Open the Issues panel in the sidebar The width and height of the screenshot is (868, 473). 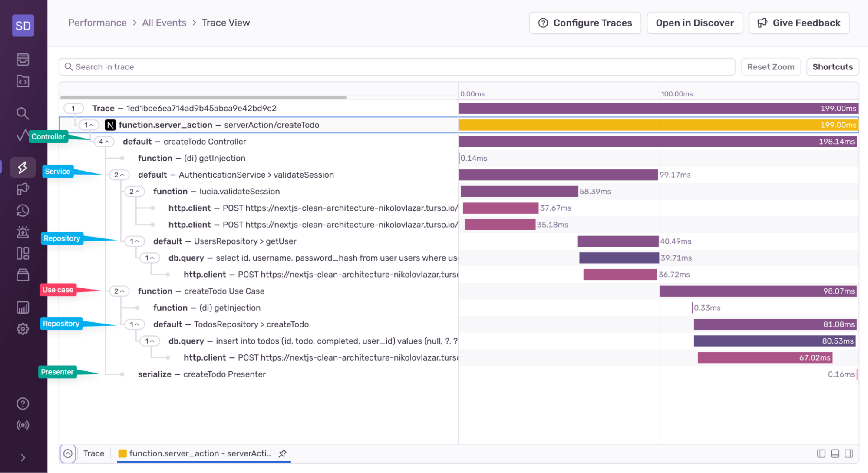pos(23,60)
